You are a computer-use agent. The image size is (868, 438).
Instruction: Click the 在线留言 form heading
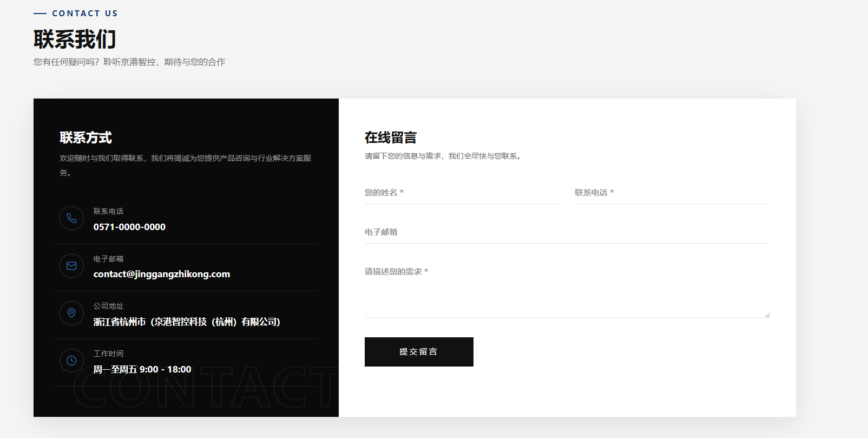[391, 138]
